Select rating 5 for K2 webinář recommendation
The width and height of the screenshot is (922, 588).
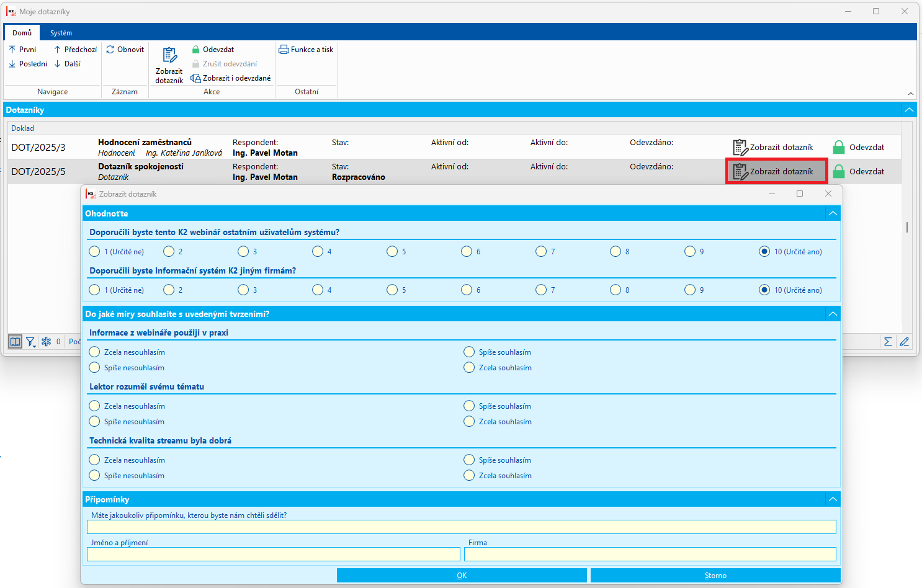392,251
